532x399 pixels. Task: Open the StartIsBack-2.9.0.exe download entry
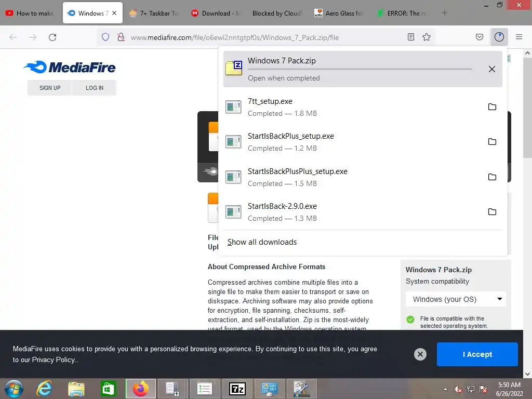click(353, 212)
